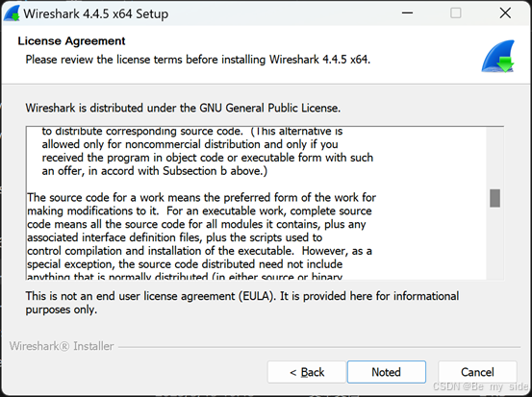The width and height of the screenshot is (532, 397).
Task: Click the Wireshark installer logo in header
Action: pyautogui.click(x=498, y=57)
